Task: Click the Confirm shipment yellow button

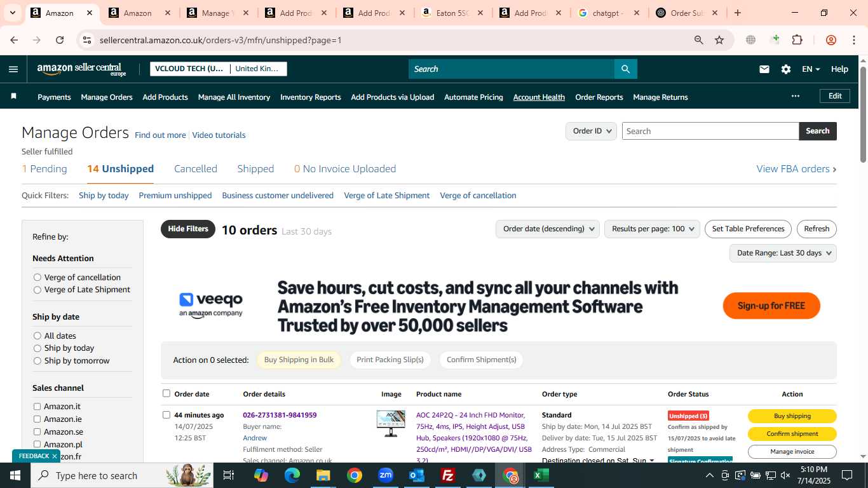Action: tap(792, 434)
